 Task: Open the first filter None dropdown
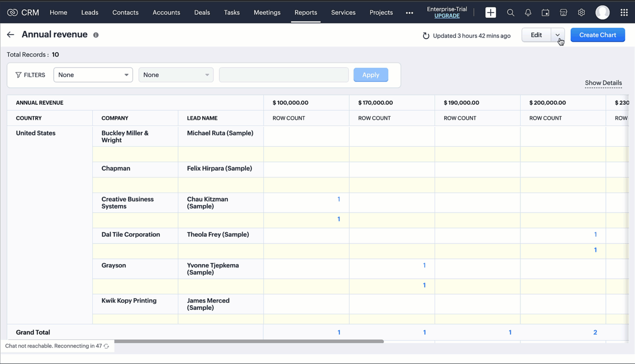(93, 75)
